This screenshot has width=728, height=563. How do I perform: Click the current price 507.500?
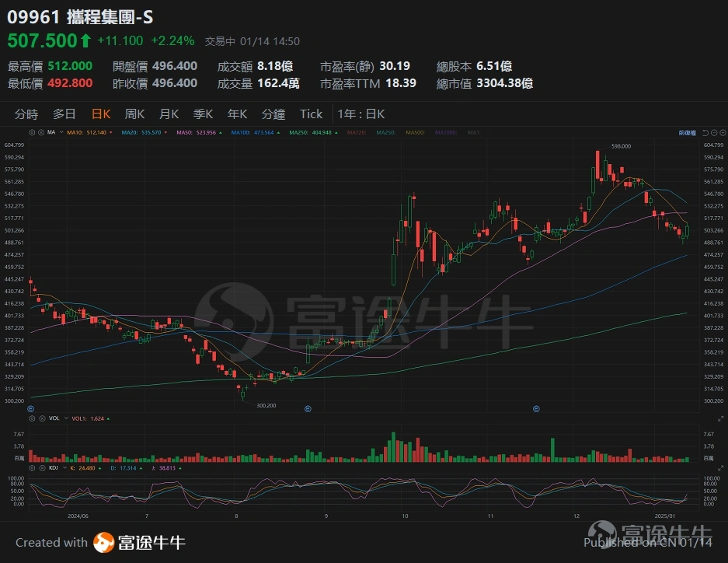(42, 40)
